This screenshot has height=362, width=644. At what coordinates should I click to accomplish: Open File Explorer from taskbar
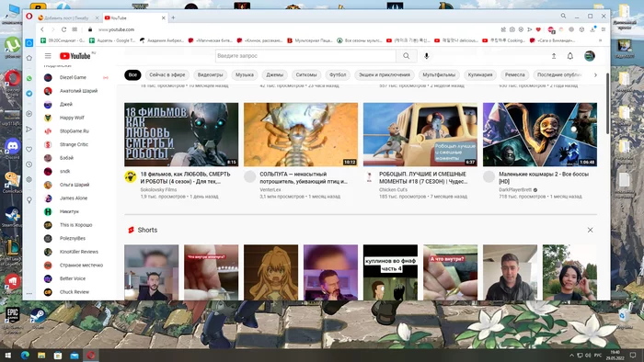point(41,355)
